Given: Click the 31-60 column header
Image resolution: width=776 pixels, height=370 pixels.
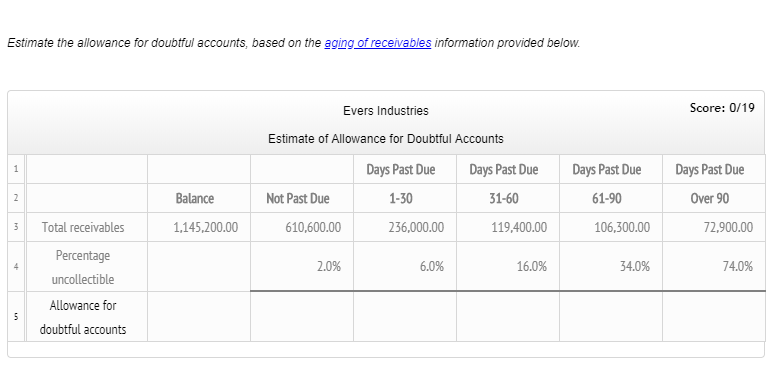Looking at the screenshot, I should click(x=504, y=198).
